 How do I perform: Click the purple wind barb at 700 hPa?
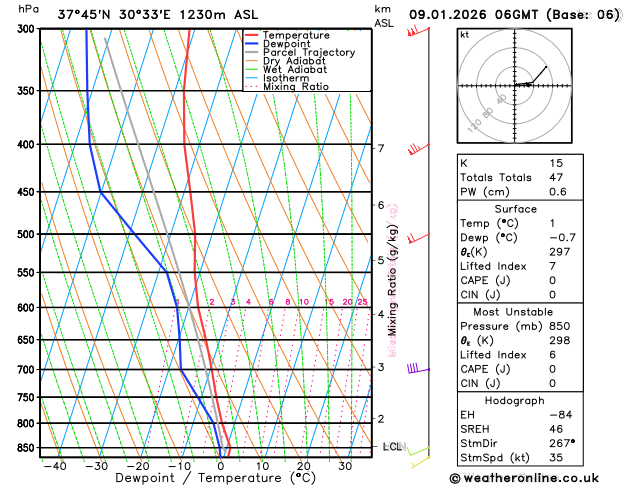point(418,368)
